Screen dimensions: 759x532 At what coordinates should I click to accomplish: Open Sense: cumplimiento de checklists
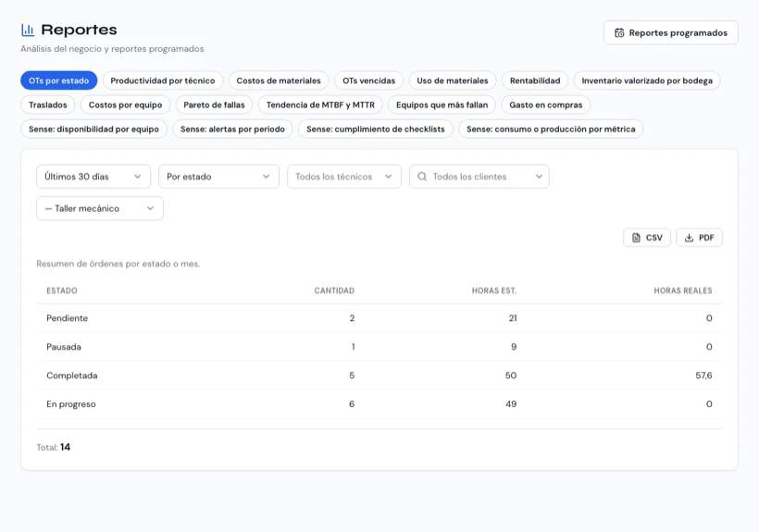(x=376, y=130)
